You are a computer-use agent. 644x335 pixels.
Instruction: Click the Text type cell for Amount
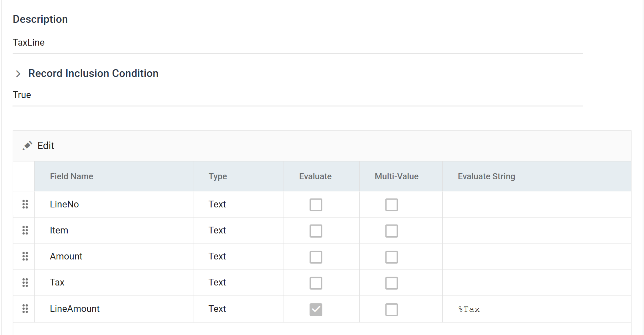[x=238, y=256]
